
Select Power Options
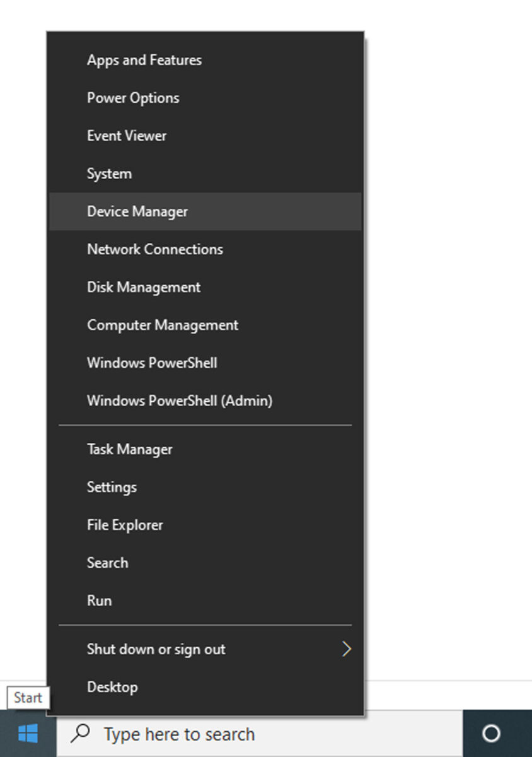(x=133, y=98)
